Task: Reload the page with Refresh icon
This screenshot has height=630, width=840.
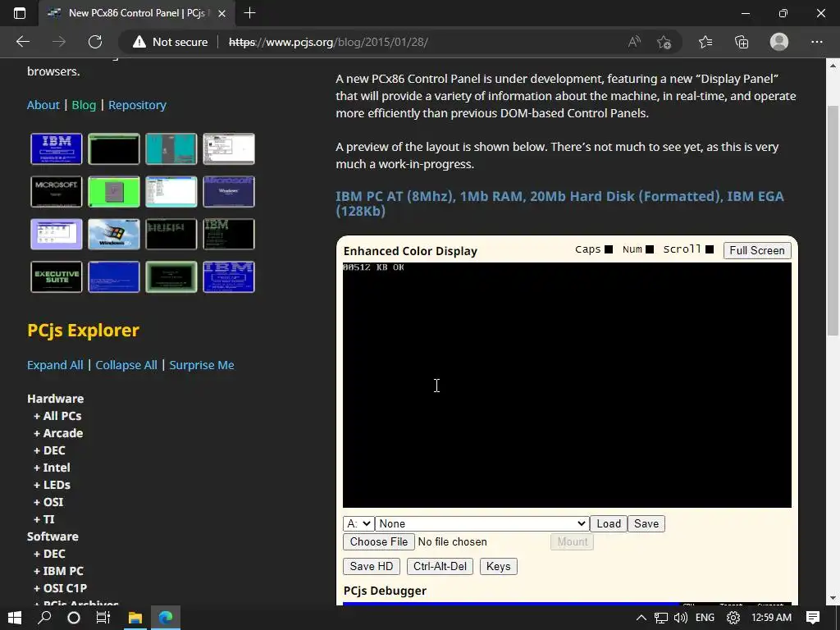Action: (95, 42)
